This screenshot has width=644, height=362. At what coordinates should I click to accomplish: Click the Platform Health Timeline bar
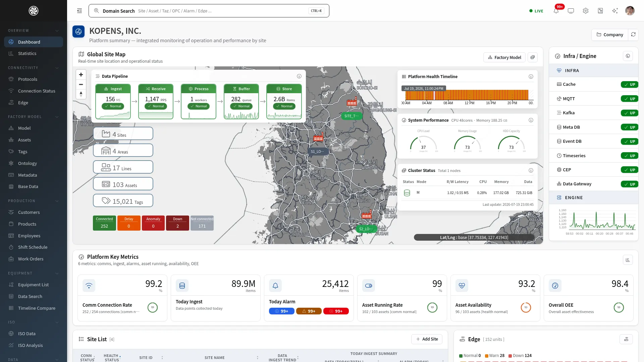point(467,95)
